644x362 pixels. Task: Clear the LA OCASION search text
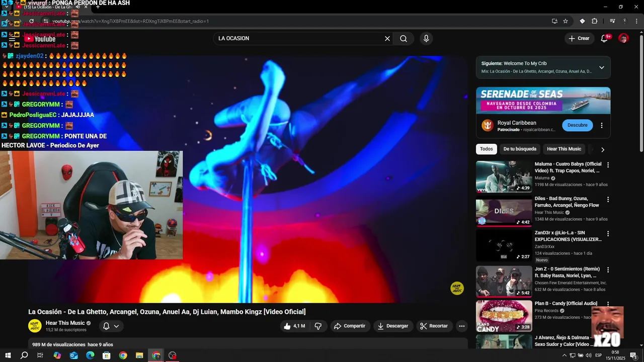coord(387,39)
